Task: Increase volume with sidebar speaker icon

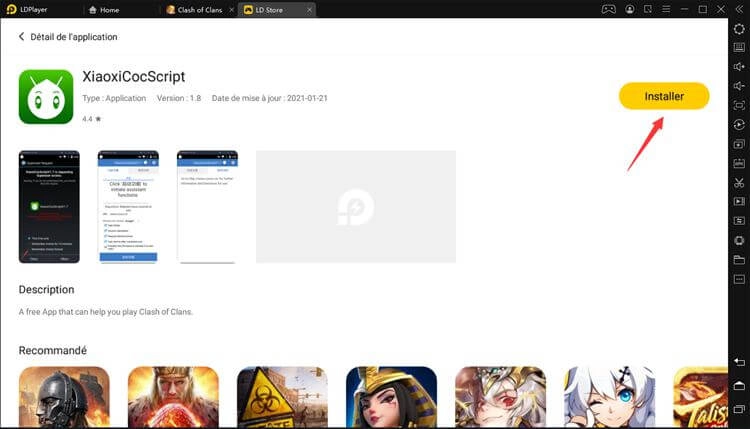Action: pyautogui.click(x=739, y=67)
